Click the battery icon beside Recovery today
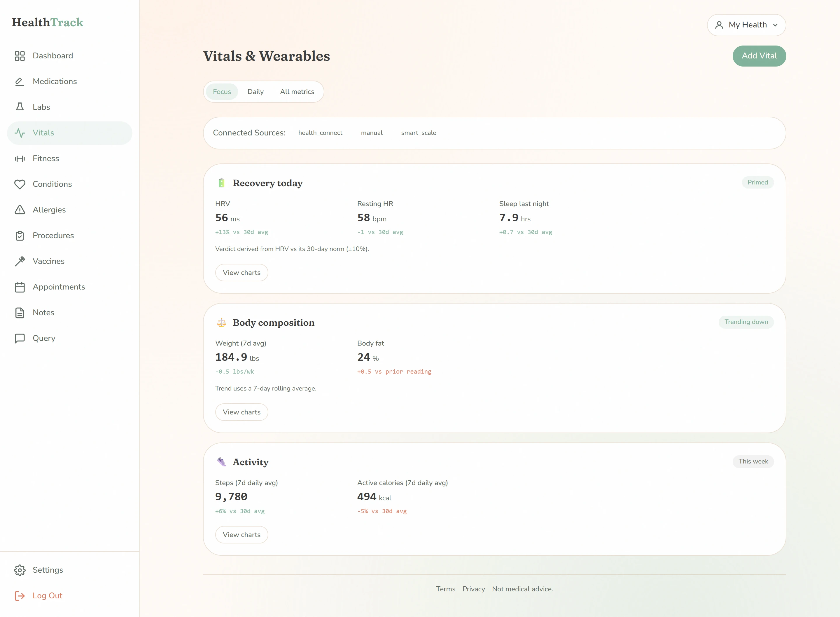 tap(222, 183)
